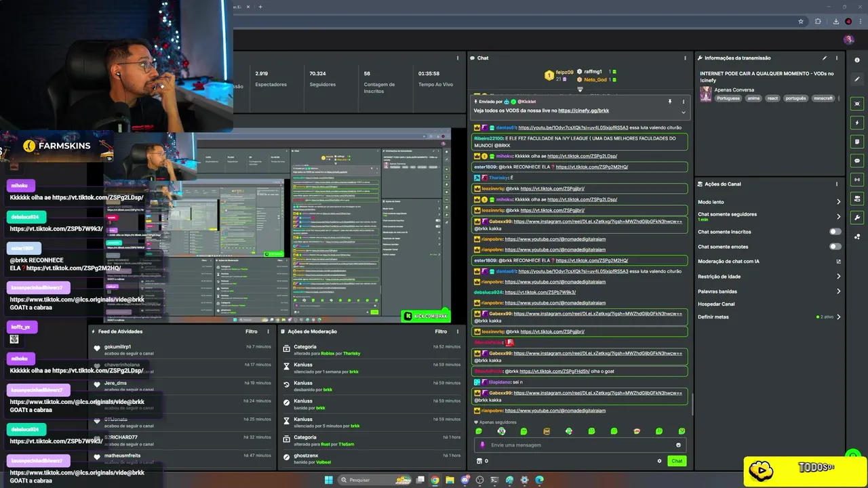Screen dimensions: 868x488
Task: Expand Modo lento options
Action: (838, 202)
